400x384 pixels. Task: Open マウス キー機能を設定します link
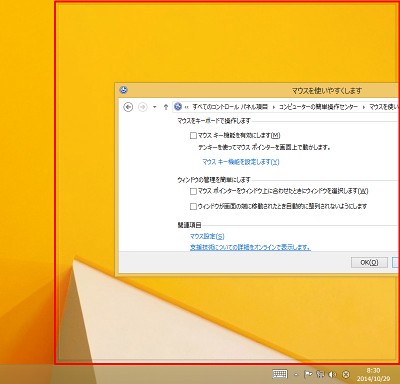click(x=241, y=162)
